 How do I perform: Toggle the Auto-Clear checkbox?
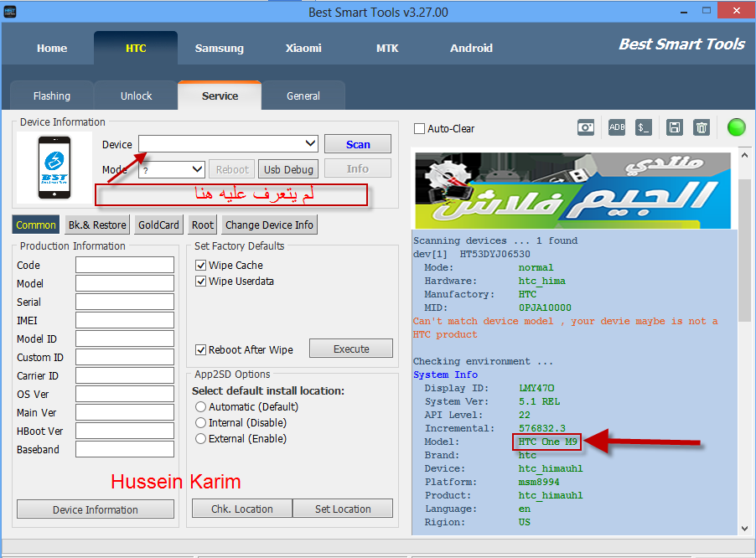point(419,129)
